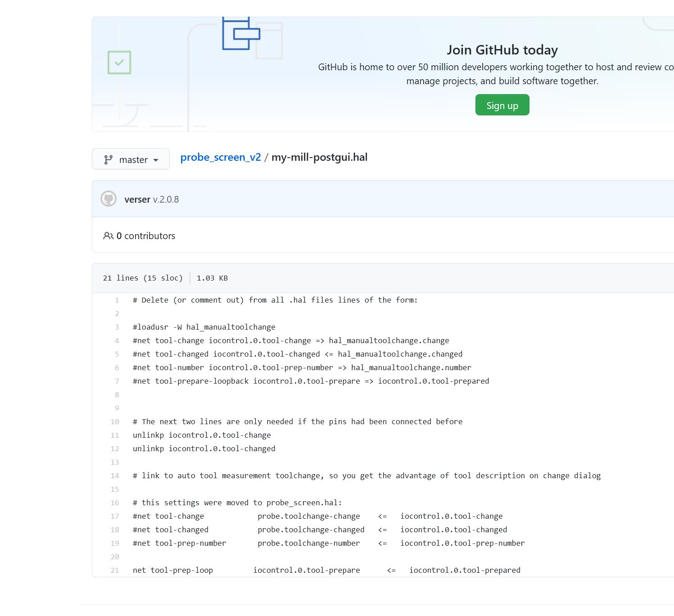Select line number 5
Screen dimensions: 674x616
(x=117, y=354)
